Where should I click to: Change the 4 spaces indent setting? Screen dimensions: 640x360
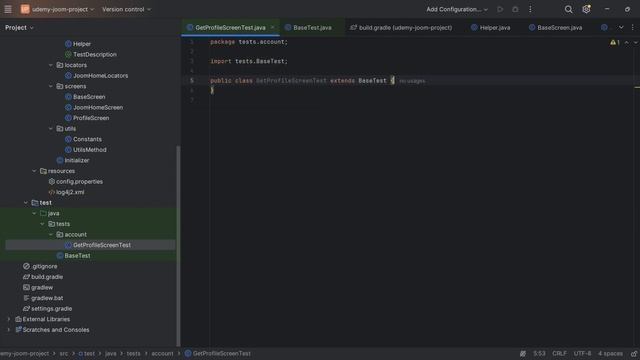[610, 353]
